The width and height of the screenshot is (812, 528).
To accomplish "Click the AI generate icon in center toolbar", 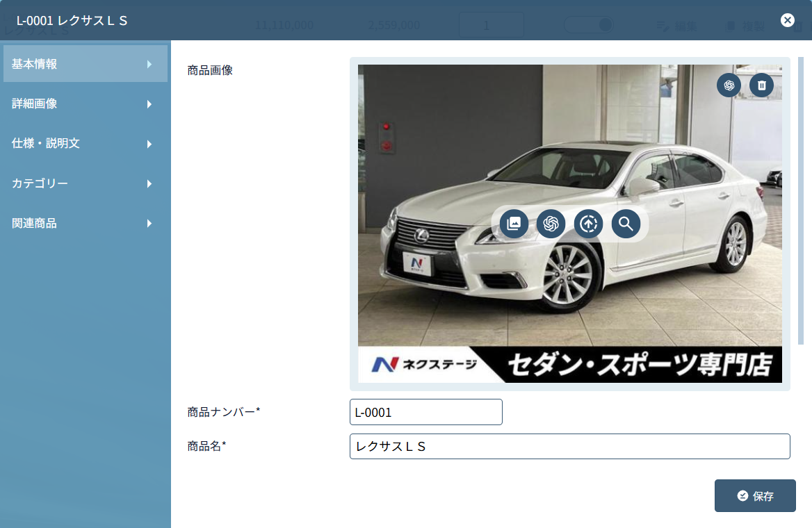I will [x=551, y=224].
